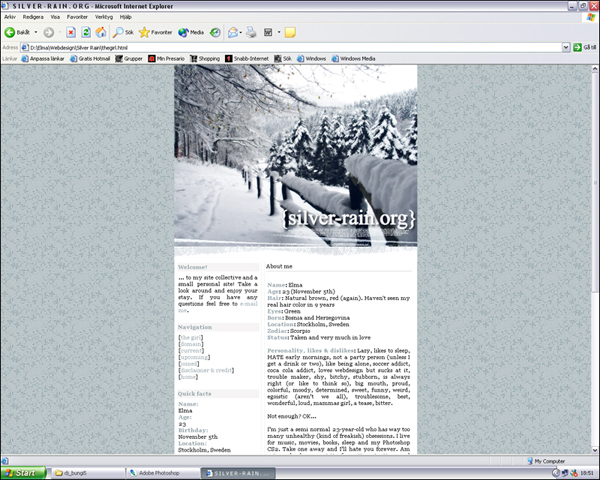Open the Sök links bar item
Image resolution: width=600 pixels, height=480 pixels.
point(283,59)
